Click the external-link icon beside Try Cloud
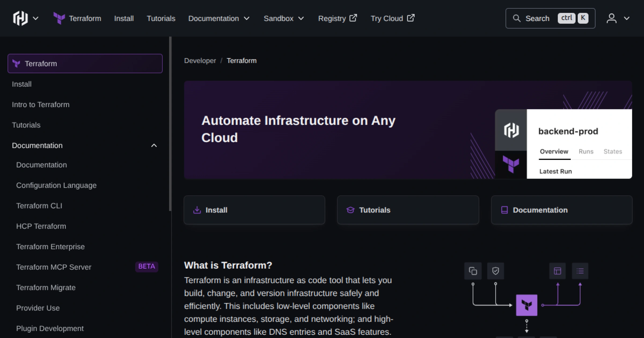 [411, 18]
